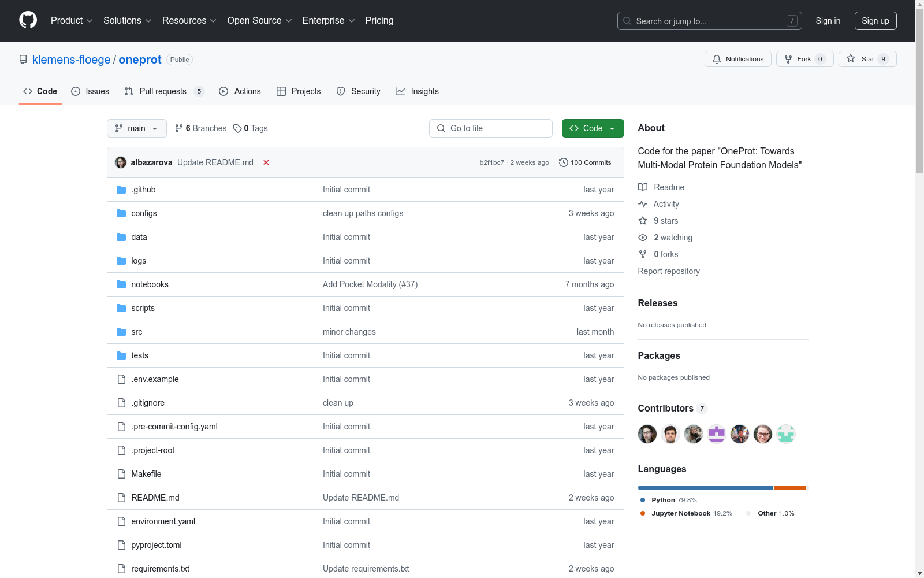The width and height of the screenshot is (924, 578).
Task: Open the 6 Branches list
Action: click(x=201, y=128)
